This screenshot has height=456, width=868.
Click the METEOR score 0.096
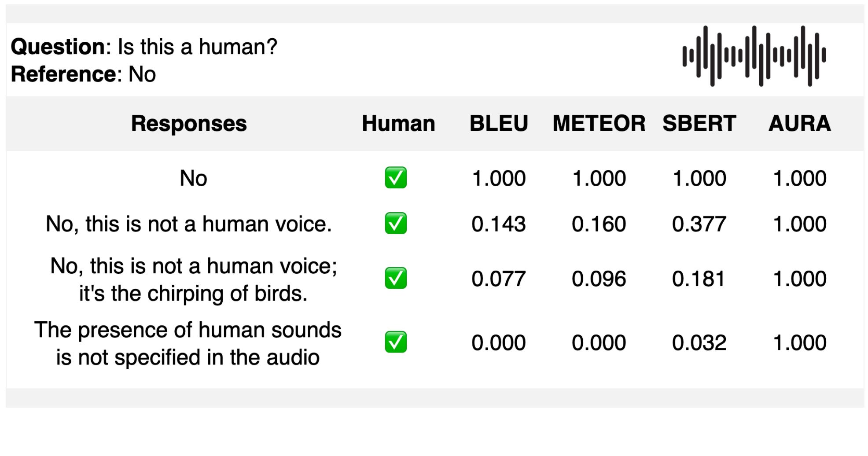[x=599, y=279]
